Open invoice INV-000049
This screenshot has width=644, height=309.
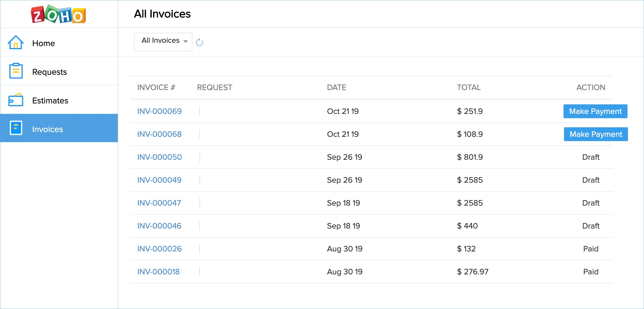[x=159, y=180]
